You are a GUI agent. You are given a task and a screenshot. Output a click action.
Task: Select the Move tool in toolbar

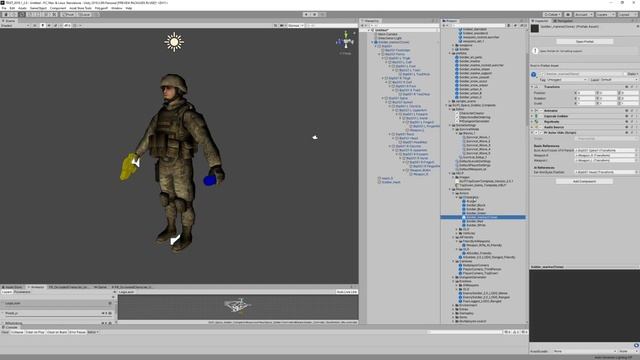coord(14,14)
